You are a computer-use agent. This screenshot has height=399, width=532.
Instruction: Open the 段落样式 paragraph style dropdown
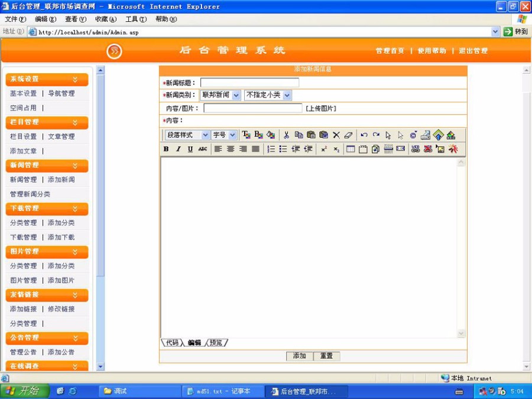coord(187,135)
